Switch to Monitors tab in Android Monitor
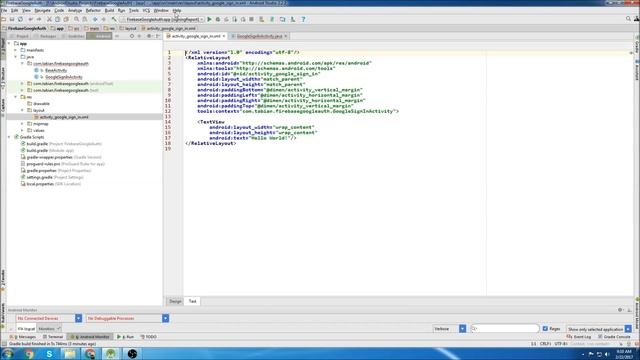The width and height of the screenshot is (640, 360). pos(49,329)
